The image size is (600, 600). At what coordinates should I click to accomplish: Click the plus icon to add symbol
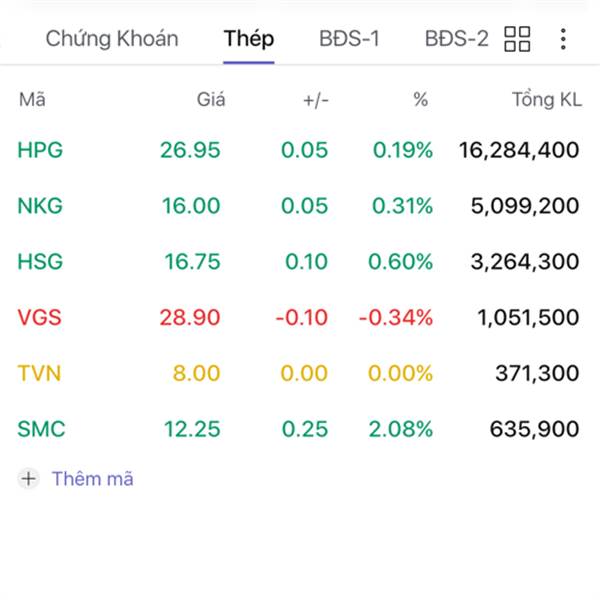pos(29,479)
